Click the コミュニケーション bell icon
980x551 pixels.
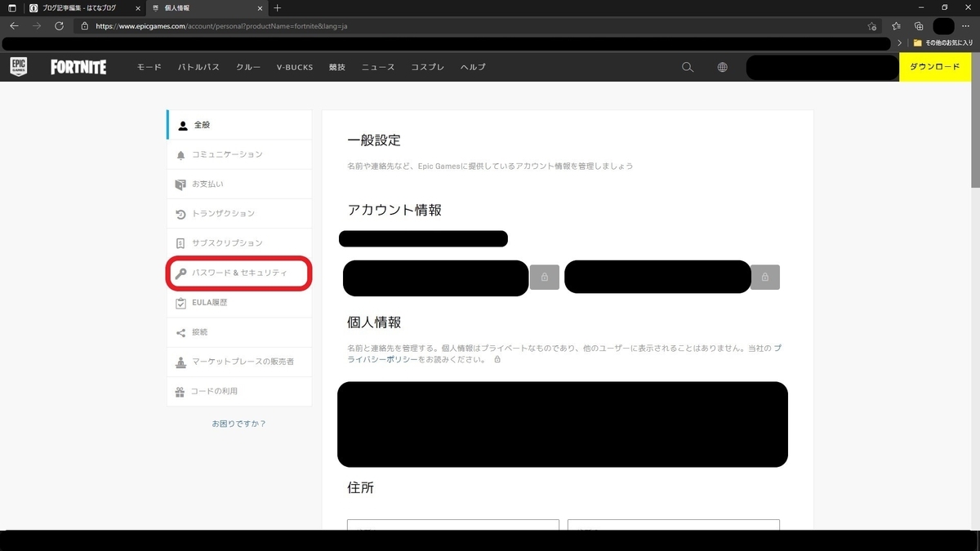pyautogui.click(x=180, y=154)
